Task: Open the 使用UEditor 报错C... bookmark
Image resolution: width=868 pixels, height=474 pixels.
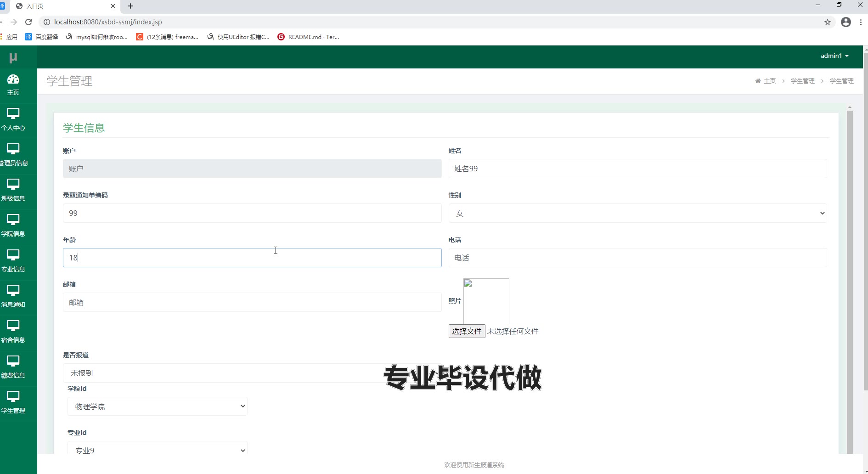Action: [238, 37]
